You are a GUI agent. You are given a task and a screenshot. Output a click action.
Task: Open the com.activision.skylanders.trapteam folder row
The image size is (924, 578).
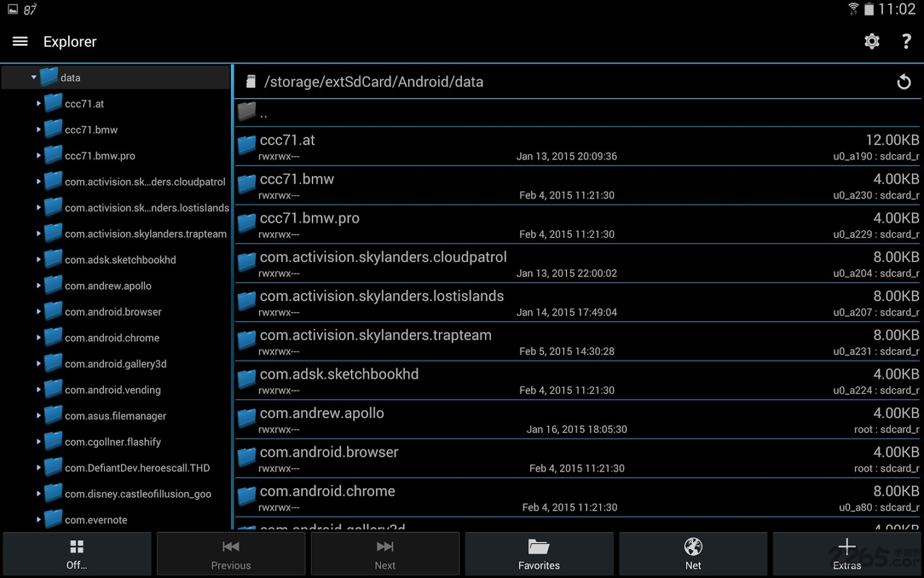pyautogui.click(x=577, y=342)
